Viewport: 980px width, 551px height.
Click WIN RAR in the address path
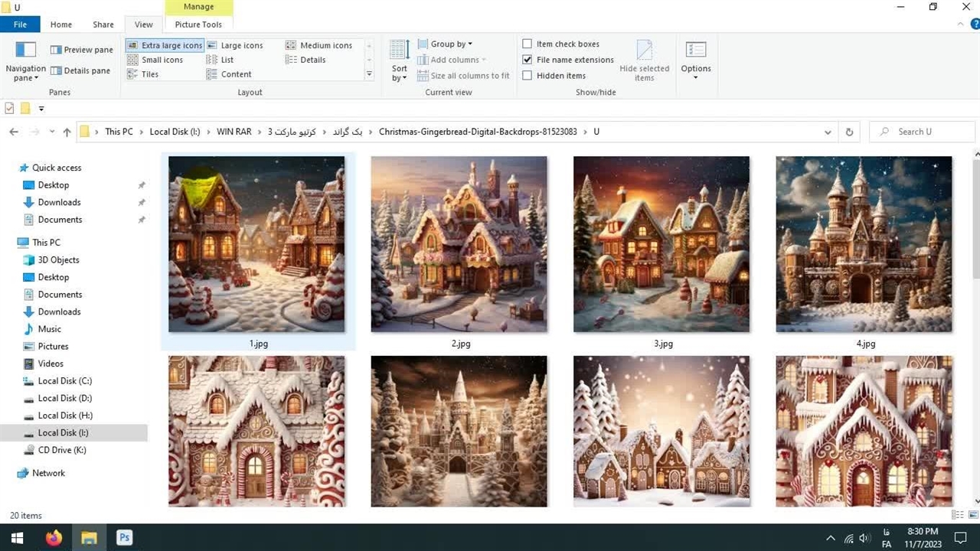click(x=234, y=132)
